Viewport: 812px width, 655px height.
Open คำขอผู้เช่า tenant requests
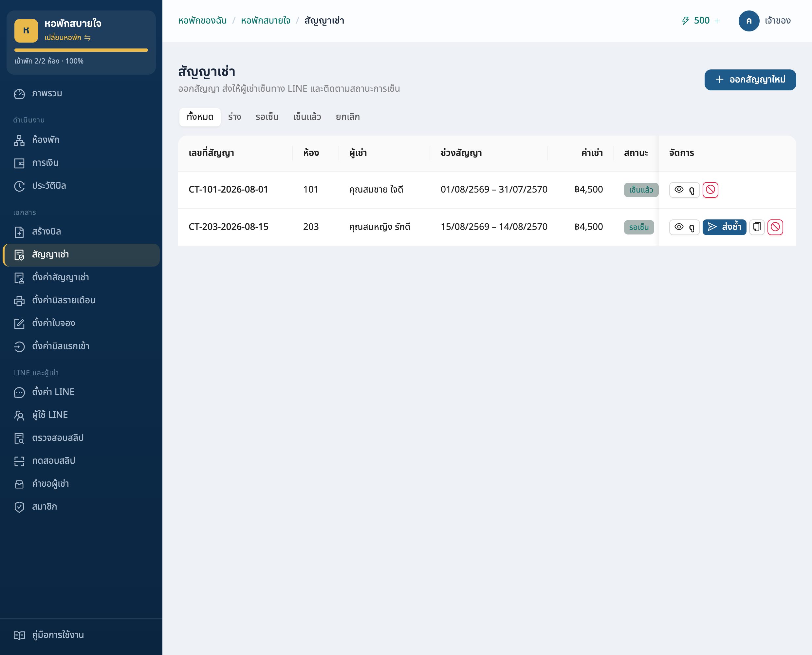[x=81, y=484]
